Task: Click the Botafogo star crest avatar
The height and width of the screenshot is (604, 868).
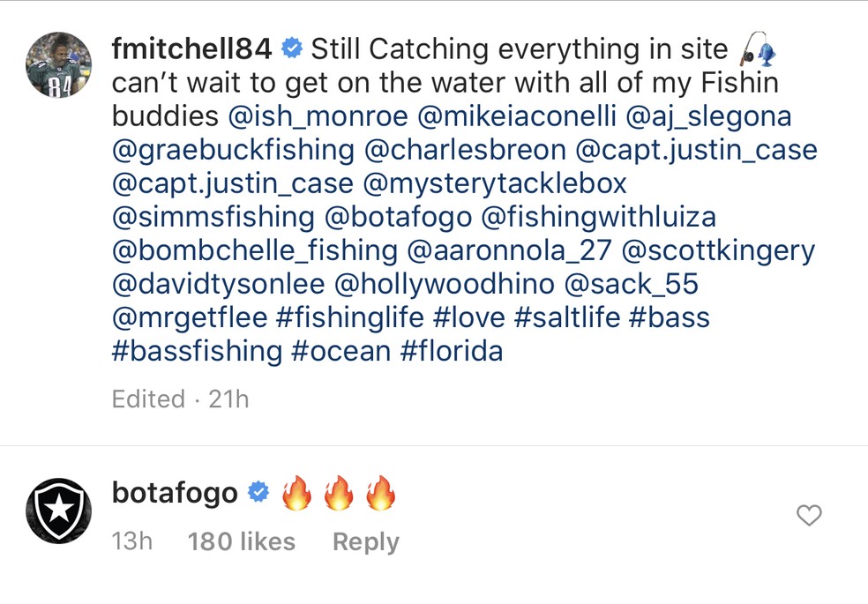Action: click(59, 510)
